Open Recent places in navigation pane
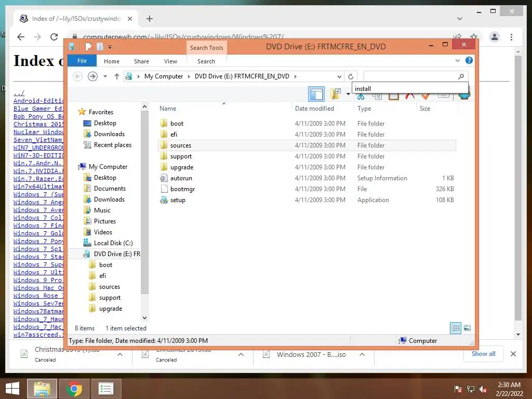The image size is (532, 399). 112,145
